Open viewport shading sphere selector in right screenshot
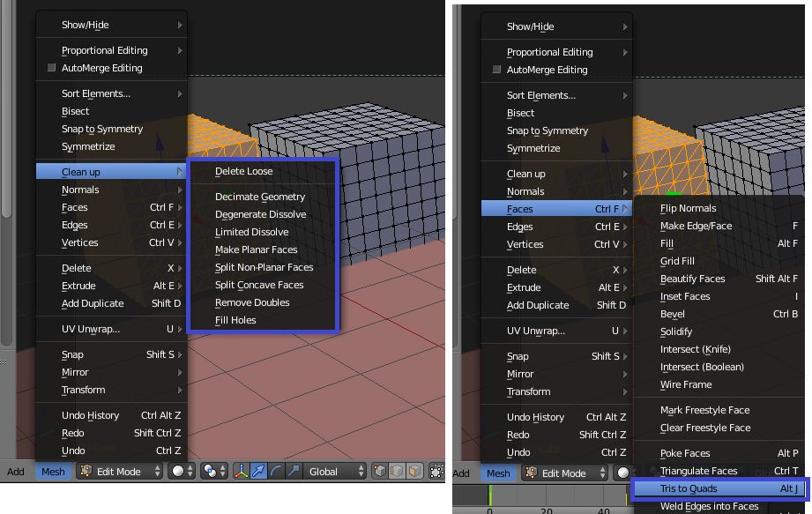The width and height of the screenshot is (812, 514). (622, 473)
